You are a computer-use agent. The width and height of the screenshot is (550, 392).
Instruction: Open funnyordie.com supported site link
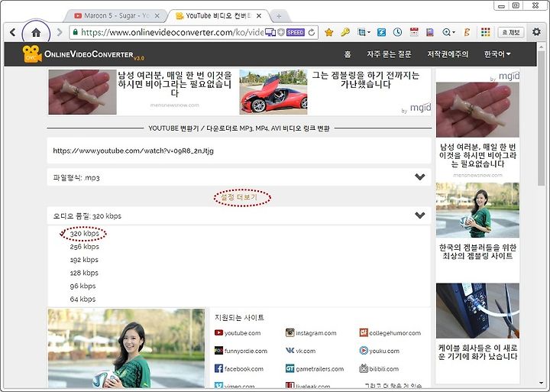click(x=241, y=351)
